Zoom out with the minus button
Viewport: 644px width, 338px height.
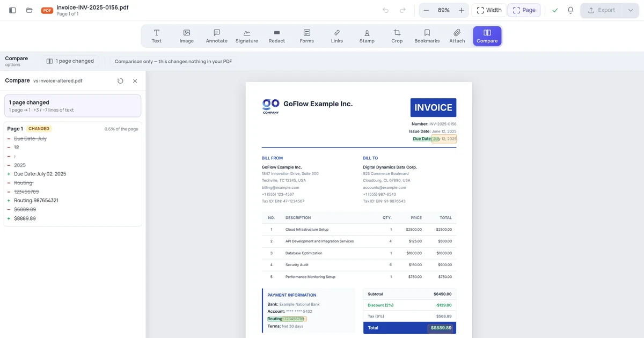coord(426,10)
